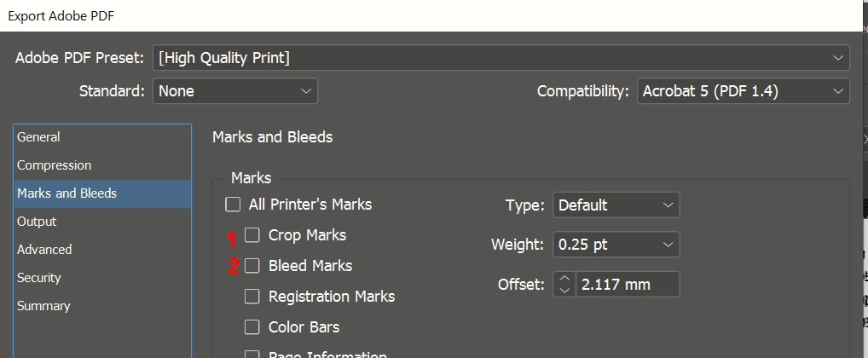Select the General category
The height and width of the screenshot is (358, 868).
click(x=39, y=137)
